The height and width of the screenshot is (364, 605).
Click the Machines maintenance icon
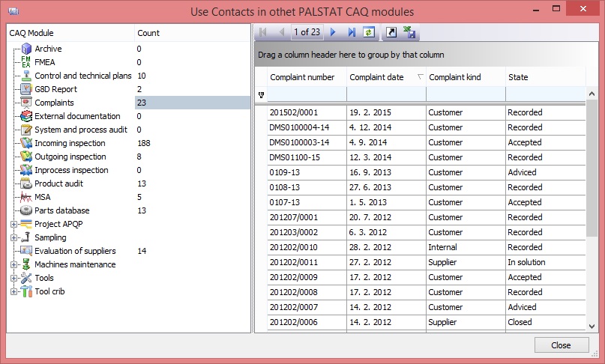click(x=26, y=264)
